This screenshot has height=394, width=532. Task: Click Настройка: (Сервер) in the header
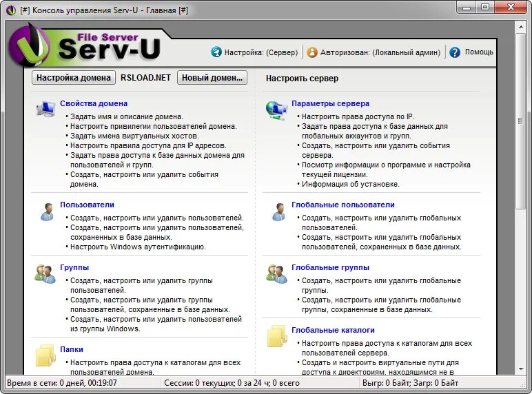pos(261,52)
